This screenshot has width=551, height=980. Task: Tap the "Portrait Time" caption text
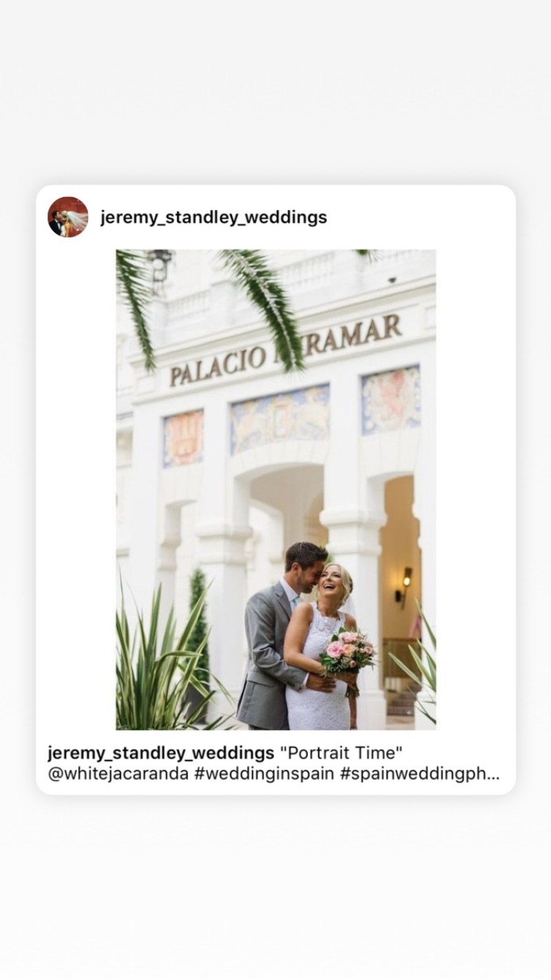[x=340, y=753]
